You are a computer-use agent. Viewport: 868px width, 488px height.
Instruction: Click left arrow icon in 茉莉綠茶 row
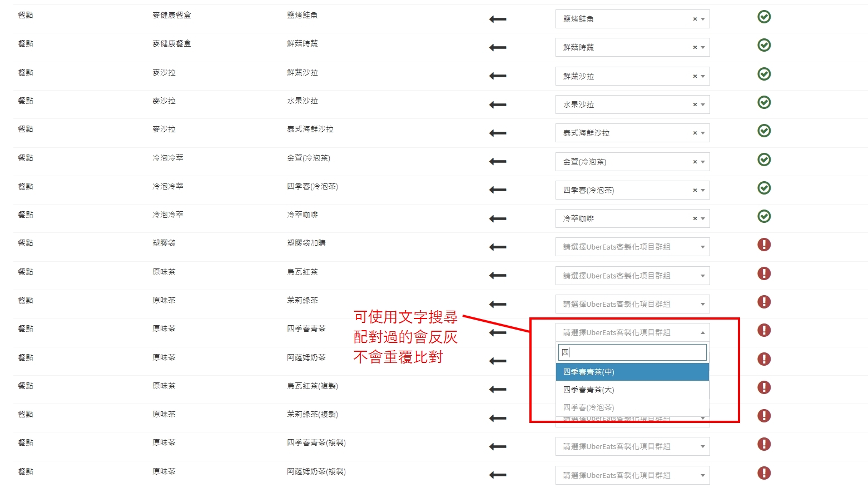tap(498, 305)
